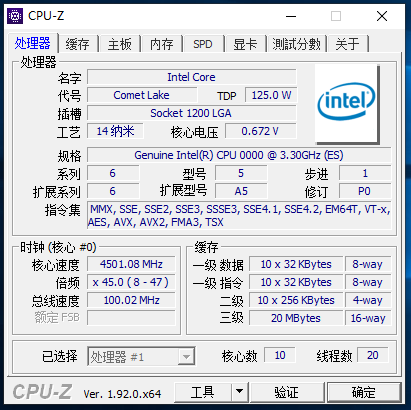Click the 核心速度 value field
Screen dimensions: 411x410
[131, 264]
